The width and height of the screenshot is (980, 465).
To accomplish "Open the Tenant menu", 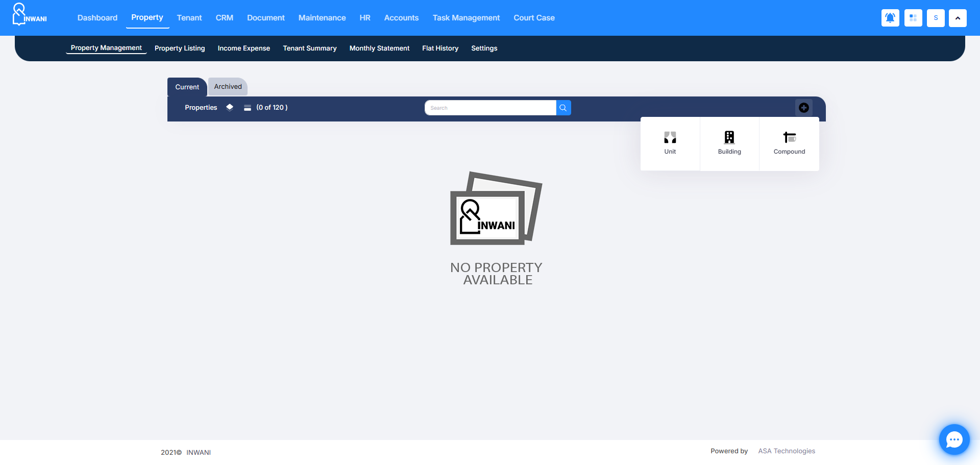I will (x=189, y=18).
